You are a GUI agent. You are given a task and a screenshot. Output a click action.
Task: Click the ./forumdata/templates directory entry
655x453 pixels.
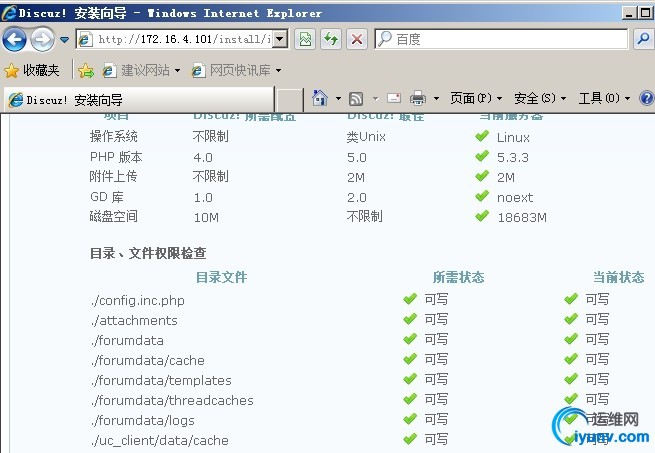point(161,381)
